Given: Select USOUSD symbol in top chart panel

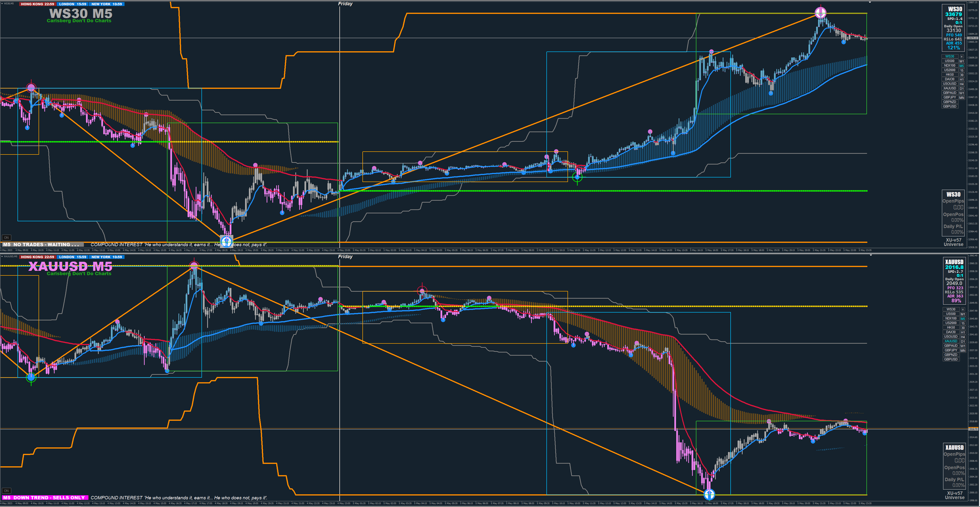Looking at the screenshot, I should 950,84.
